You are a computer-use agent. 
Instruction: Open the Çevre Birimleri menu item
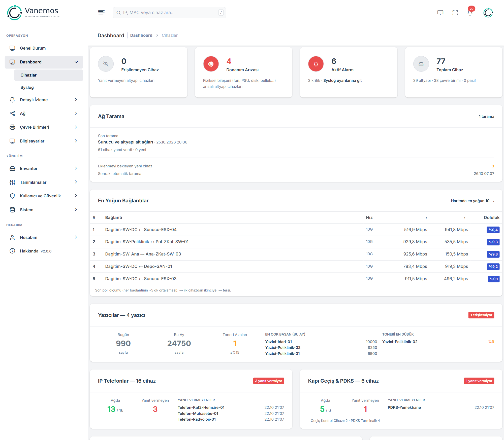point(44,127)
